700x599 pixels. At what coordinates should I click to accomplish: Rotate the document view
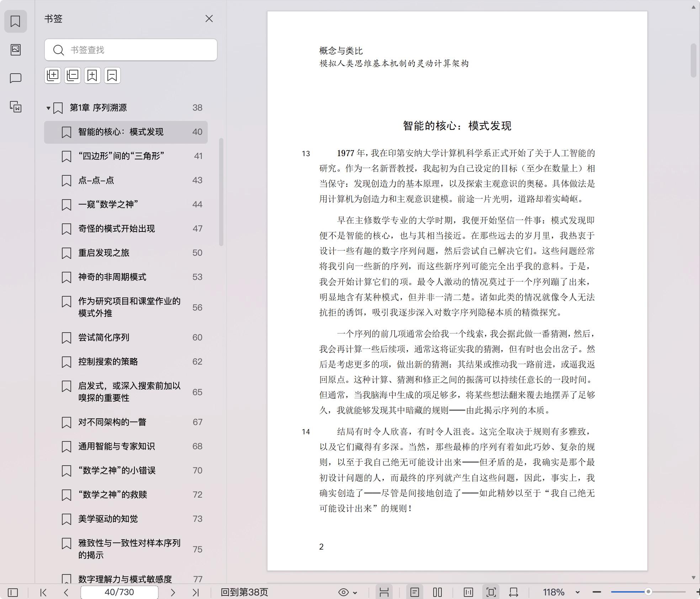point(514,592)
